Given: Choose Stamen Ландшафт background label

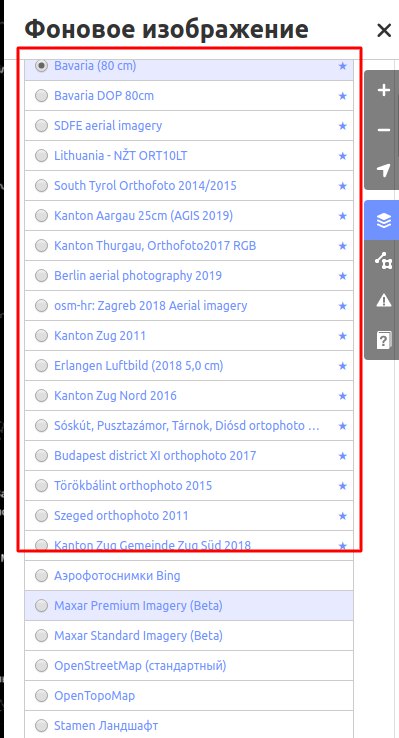Looking at the screenshot, I should click(x=106, y=726).
